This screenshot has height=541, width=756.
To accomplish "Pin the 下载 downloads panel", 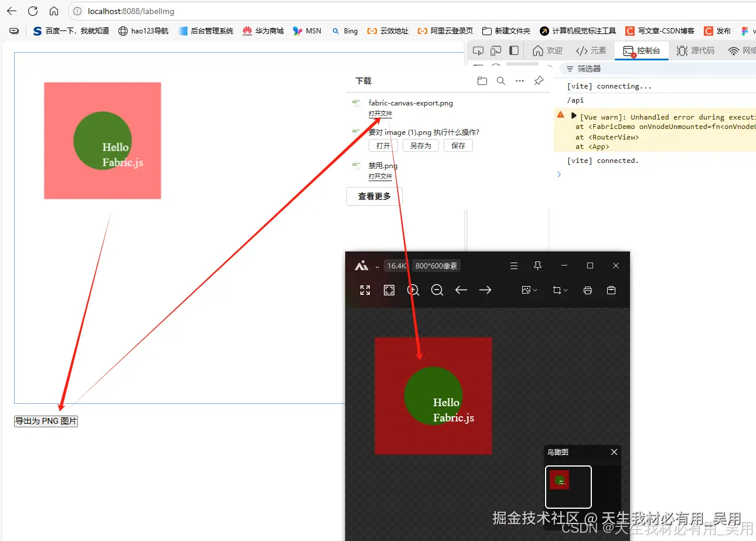I will pyautogui.click(x=539, y=80).
